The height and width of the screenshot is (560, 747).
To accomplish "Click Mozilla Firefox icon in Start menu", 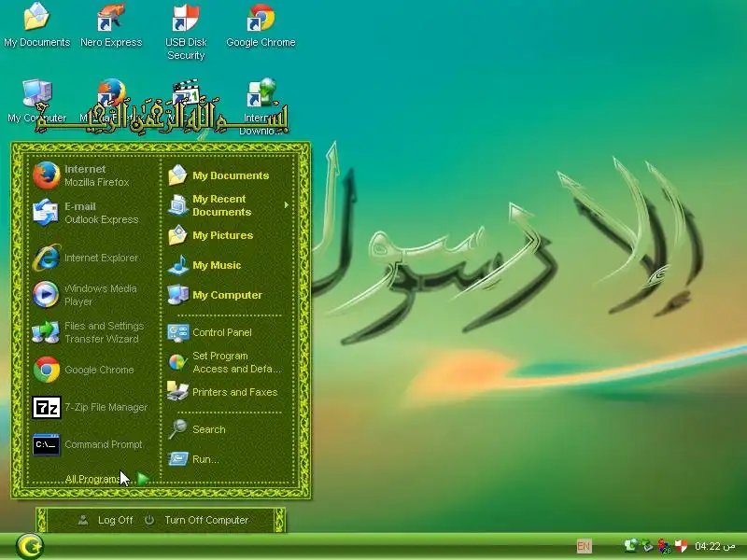I will (46, 175).
